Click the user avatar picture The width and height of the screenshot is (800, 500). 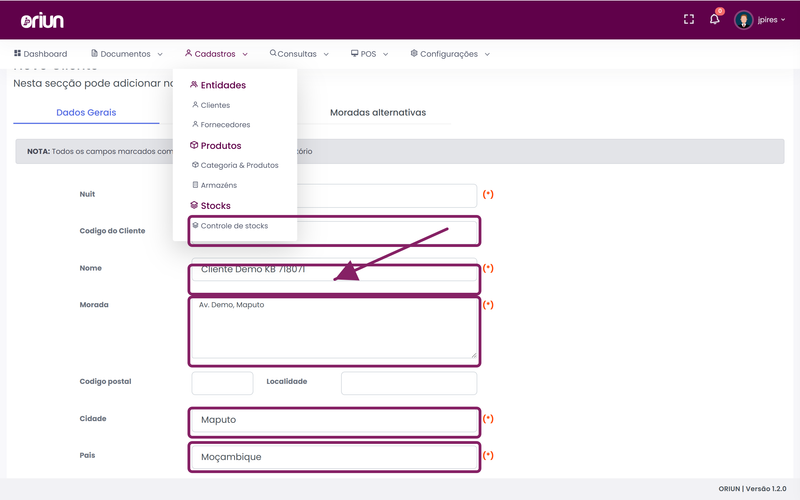[x=743, y=20]
